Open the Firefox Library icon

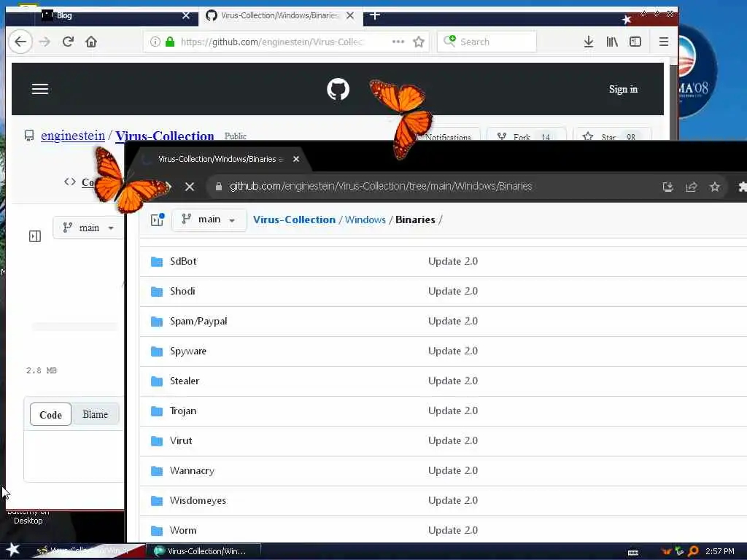click(612, 42)
